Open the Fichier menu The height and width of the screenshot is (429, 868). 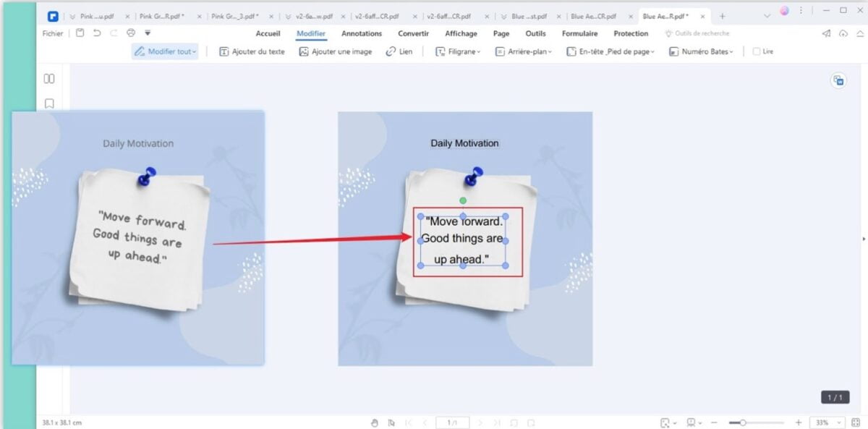(51, 33)
